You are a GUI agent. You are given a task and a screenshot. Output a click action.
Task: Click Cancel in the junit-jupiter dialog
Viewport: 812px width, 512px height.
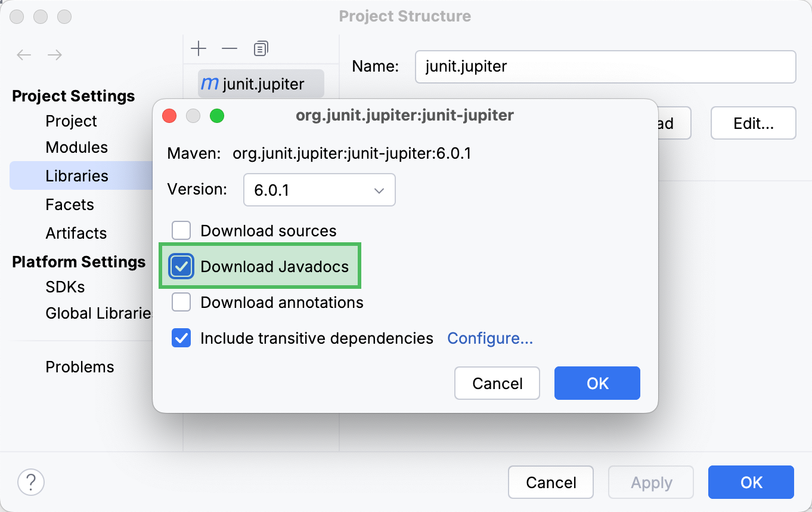tap(497, 383)
